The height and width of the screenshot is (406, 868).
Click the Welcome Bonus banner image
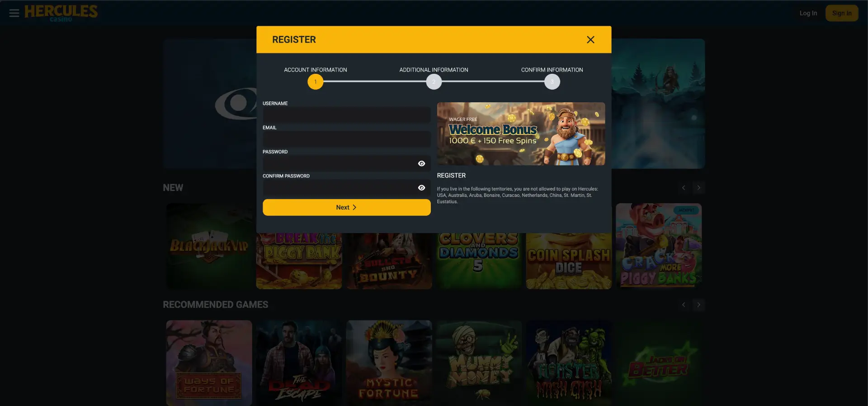(x=521, y=134)
